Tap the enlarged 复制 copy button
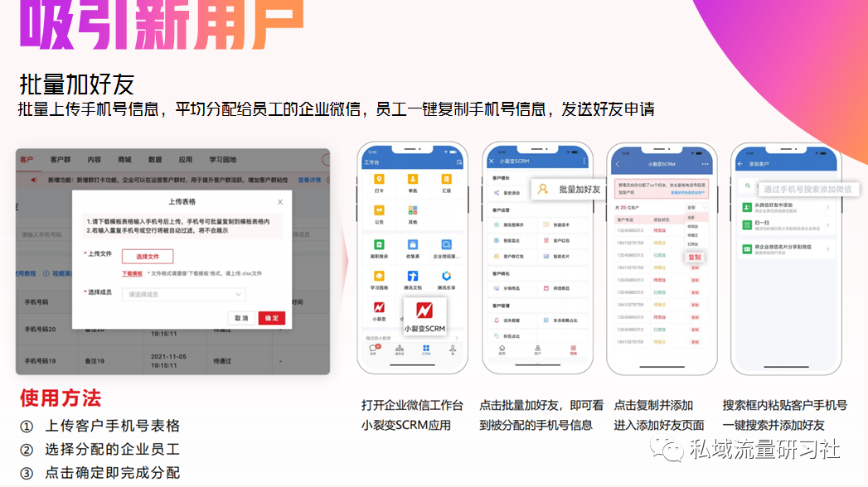 point(695,257)
